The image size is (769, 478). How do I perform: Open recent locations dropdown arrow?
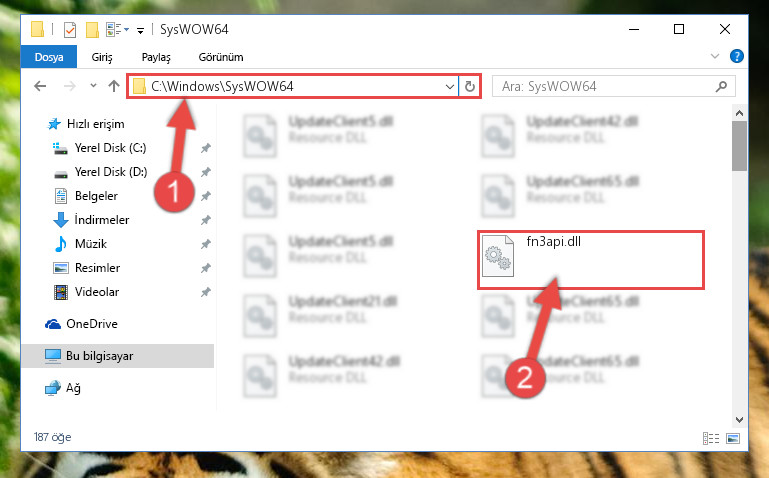click(x=93, y=86)
